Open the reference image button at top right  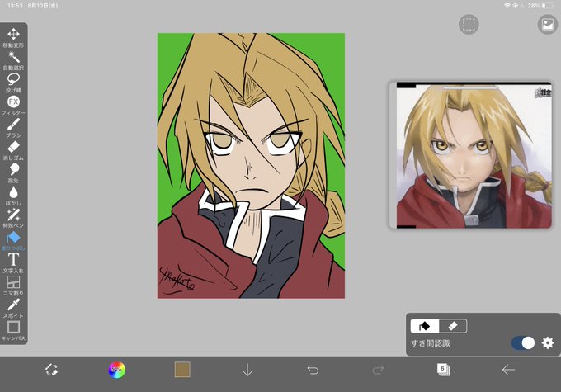[x=548, y=25]
